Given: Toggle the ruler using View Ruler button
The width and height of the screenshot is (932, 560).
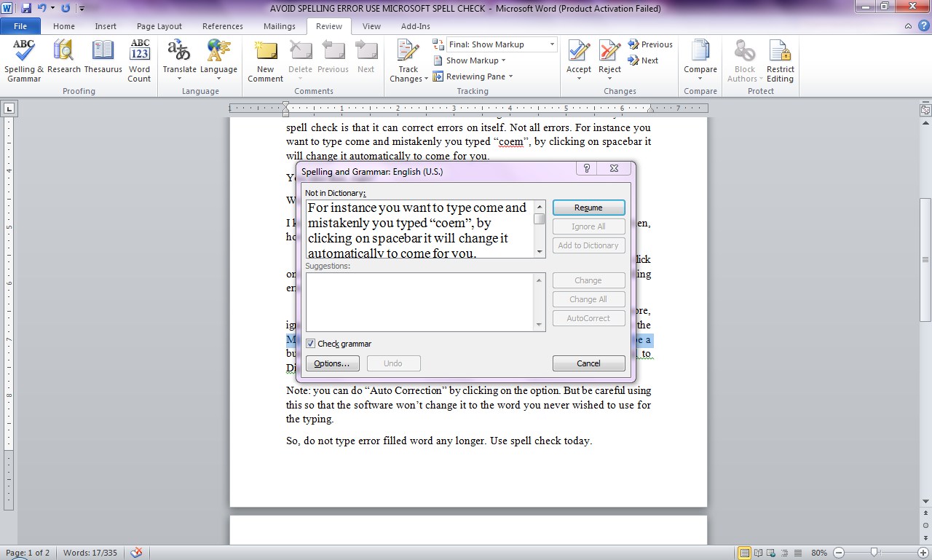Looking at the screenshot, I should tap(925, 110).
